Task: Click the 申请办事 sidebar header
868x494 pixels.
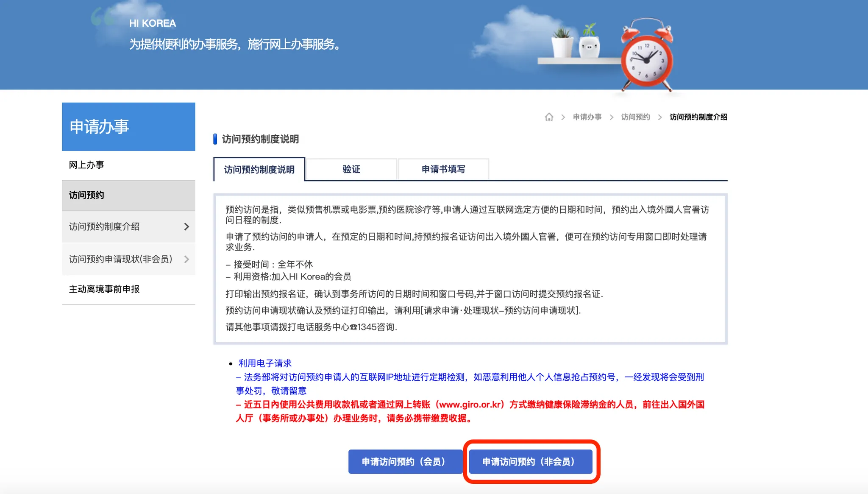Action: (128, 127)
